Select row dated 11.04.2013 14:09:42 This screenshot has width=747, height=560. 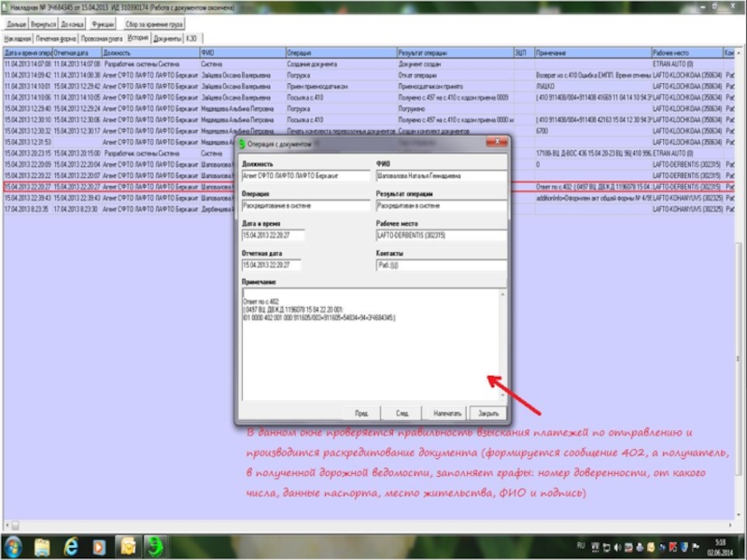point(369,76)
